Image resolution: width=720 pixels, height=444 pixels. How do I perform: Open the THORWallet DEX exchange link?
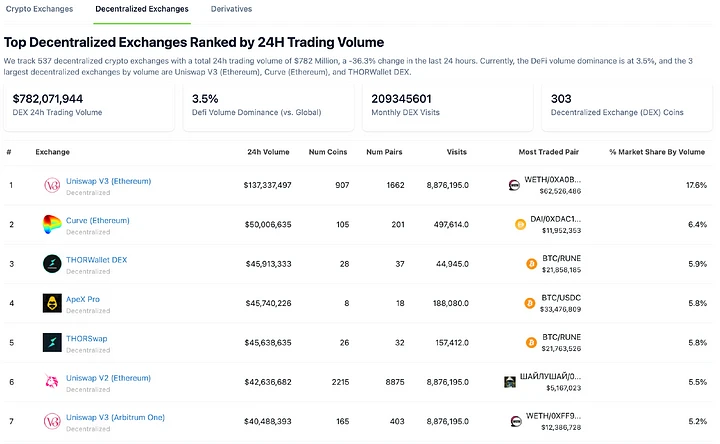(96, 260)
